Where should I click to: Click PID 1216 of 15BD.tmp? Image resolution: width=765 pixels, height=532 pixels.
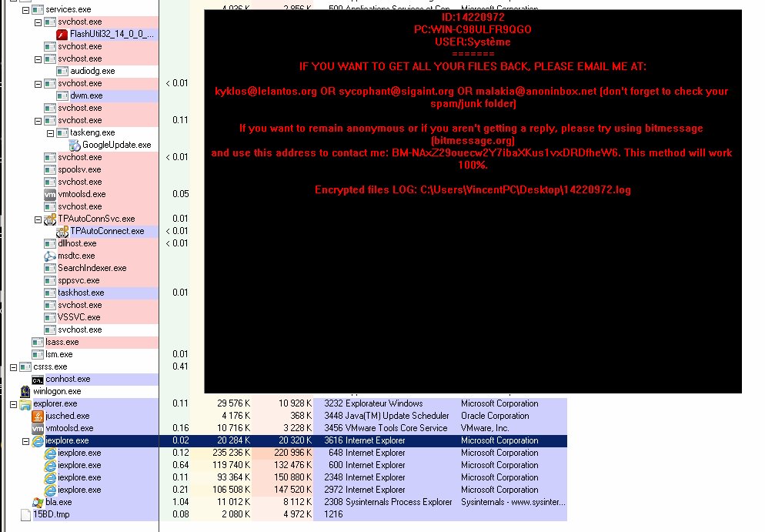[x=333, y=514]
